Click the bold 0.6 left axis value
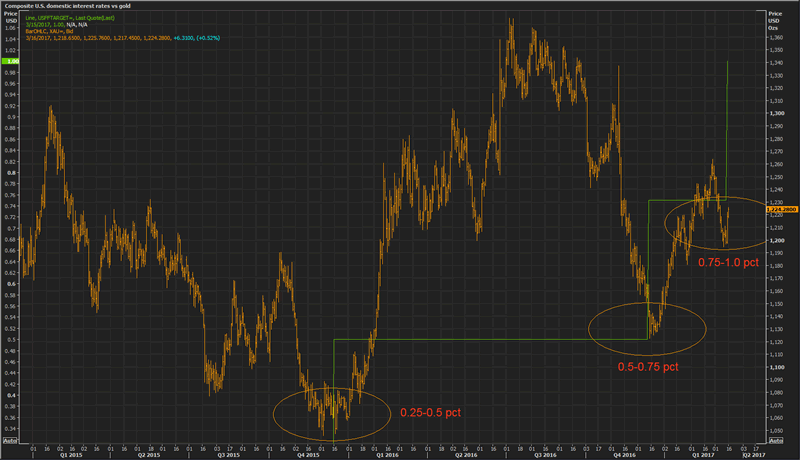Viewport: 800px width, 460px height. point(11,284)
